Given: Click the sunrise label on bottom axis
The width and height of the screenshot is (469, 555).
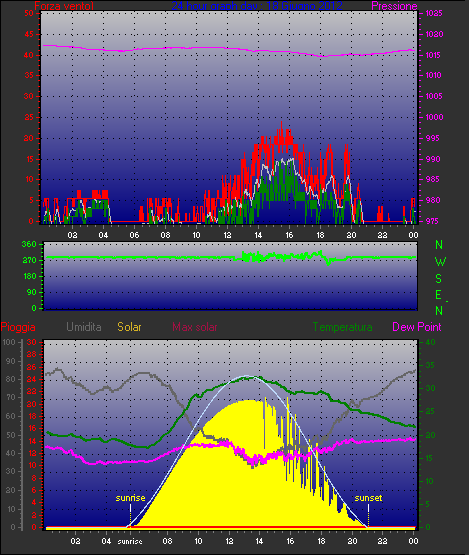Looking at the screenshot, I should pos(130,542).
